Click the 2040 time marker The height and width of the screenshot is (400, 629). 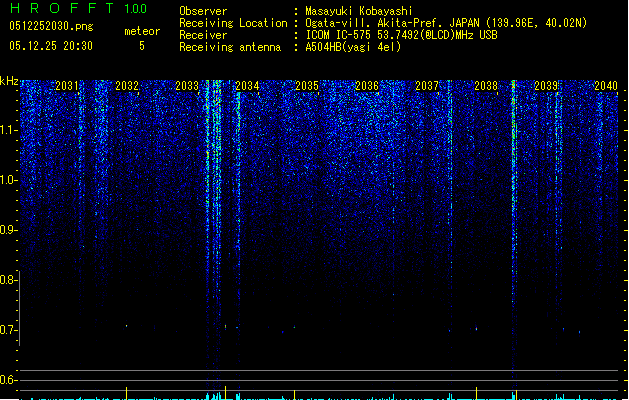pyautogui.click(x=606, y=86)
